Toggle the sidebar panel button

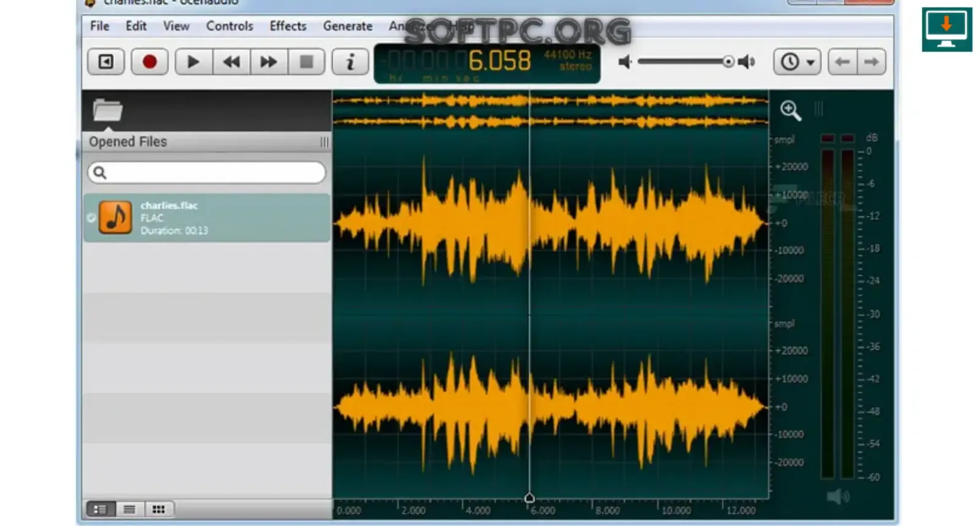pos(106,62)
